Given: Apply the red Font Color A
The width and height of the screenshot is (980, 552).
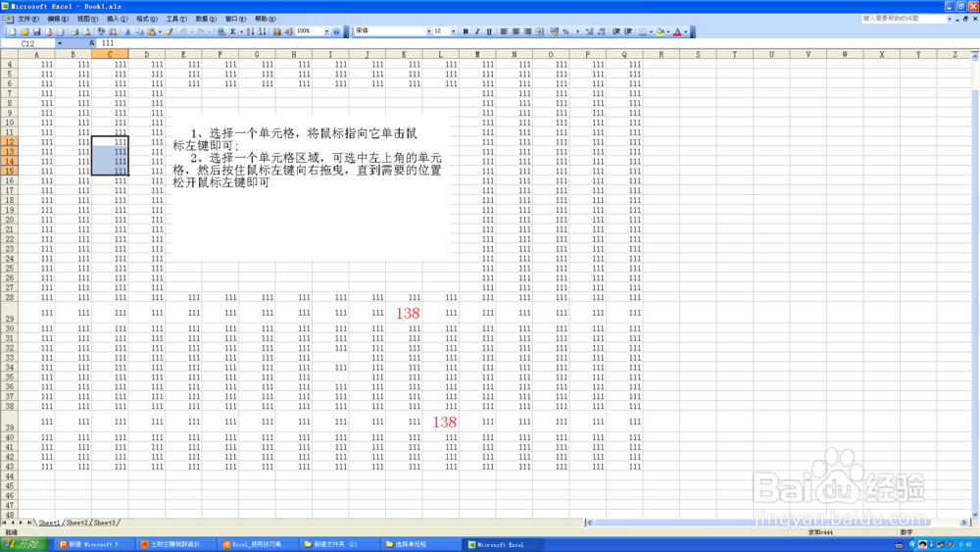Looking at the screenshot, I should tap(677, 31).
